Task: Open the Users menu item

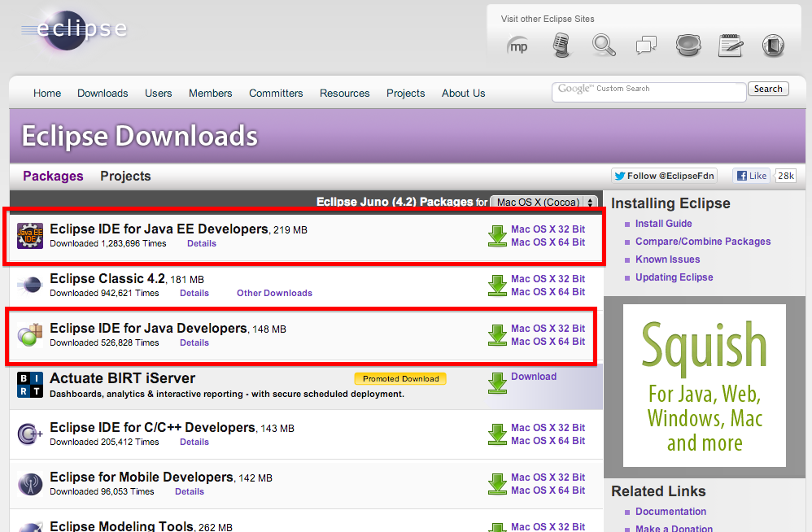Action: 158,94
